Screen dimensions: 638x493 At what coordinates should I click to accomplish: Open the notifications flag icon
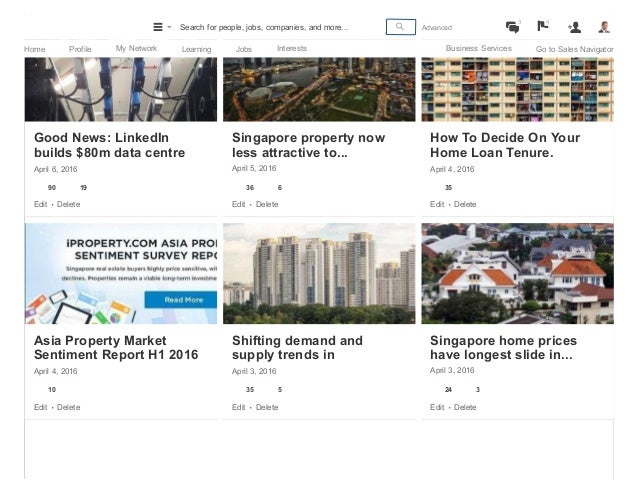[x=543, y=26]
